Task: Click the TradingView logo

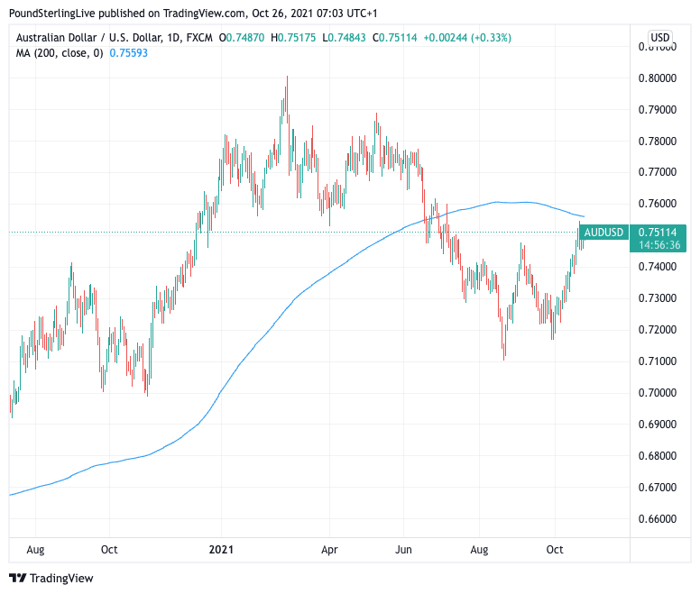Action: coord(51,578)
